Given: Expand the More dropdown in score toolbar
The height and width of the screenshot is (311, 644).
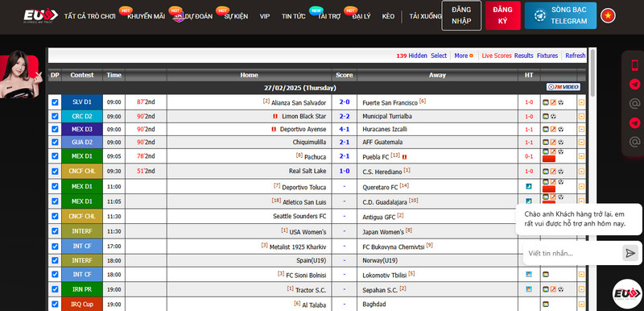Looking at the screenshot, I should point(464,56).
